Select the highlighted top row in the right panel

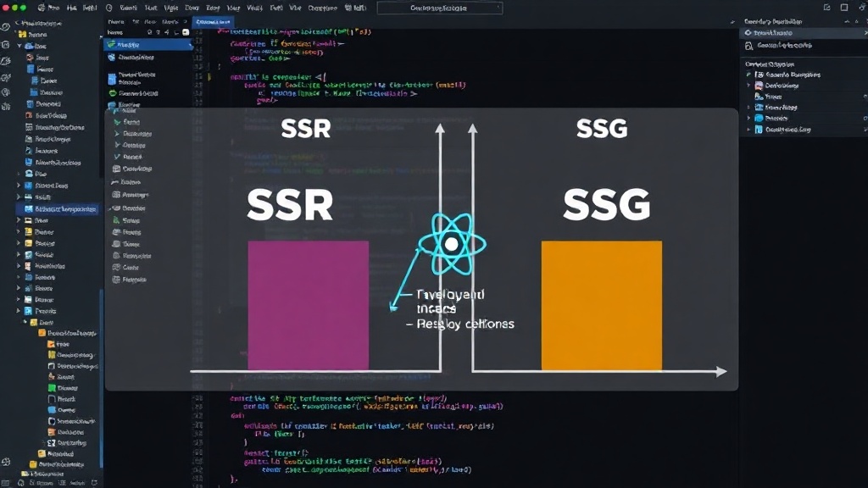804,33
